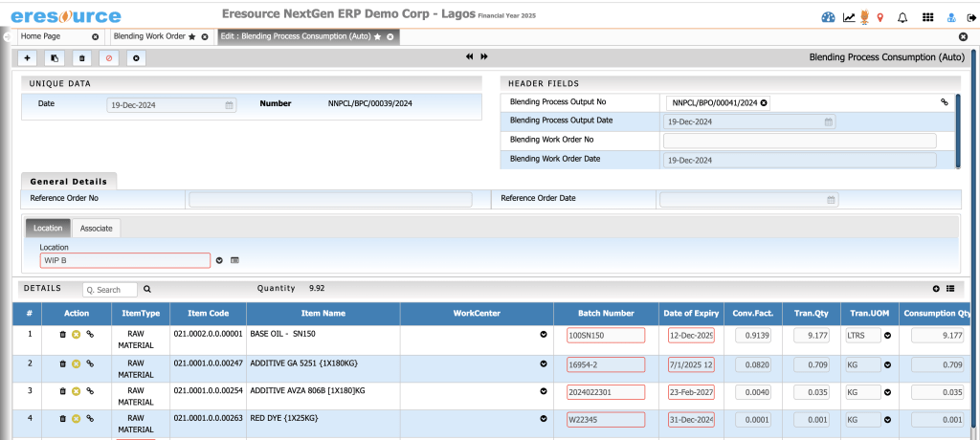Click the eresource logo

point(66,17)
